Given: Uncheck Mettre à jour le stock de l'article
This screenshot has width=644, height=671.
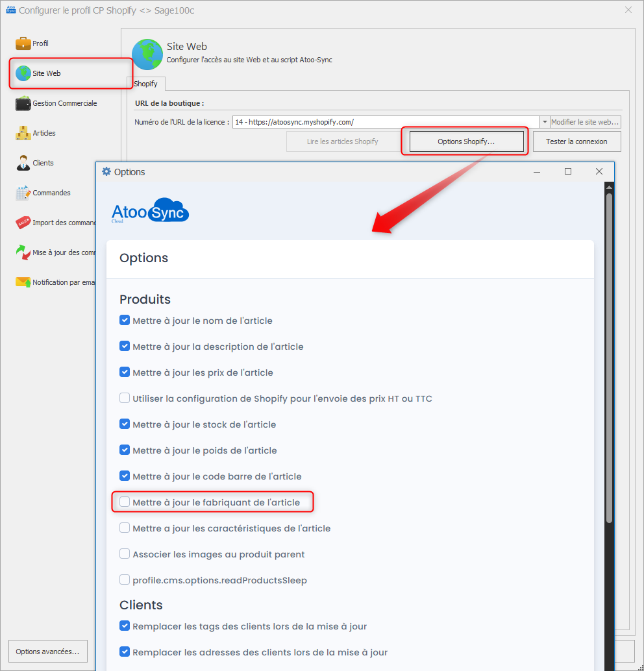Looking at the screenshot, I should tap(125, 424).
